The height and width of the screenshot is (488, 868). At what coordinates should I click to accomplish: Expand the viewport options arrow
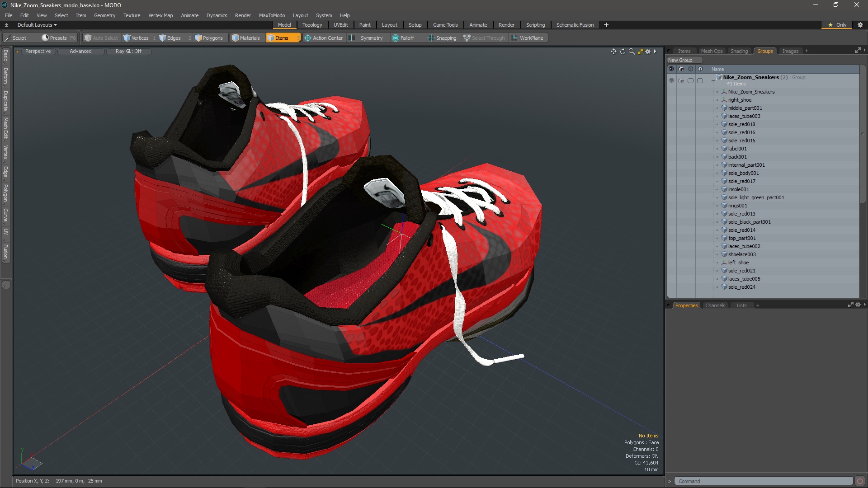pyautogui.click(x=655, y=52)
